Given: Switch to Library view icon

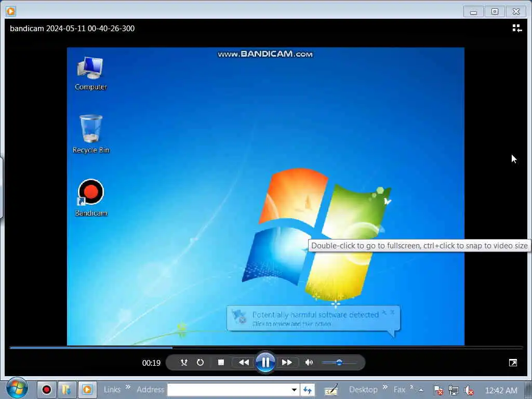Looking at the screenshot, I should pos(517,28).
